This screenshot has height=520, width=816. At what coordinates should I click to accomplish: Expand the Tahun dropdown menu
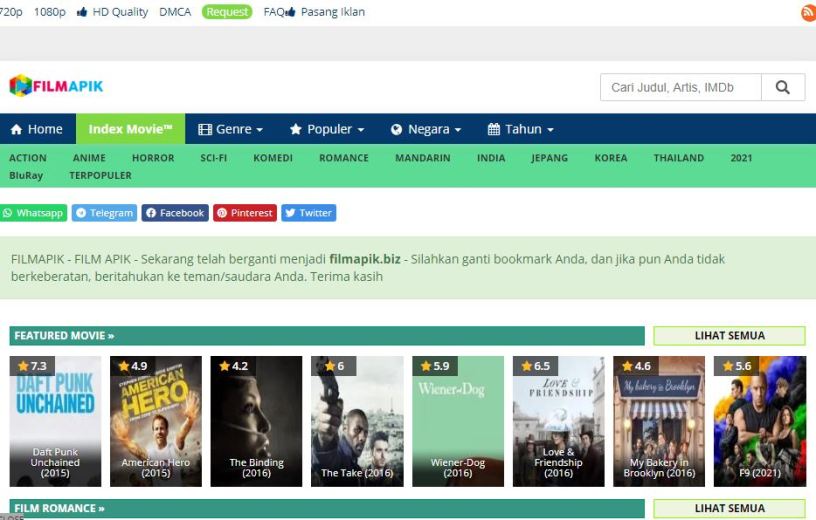pos(520,129)
